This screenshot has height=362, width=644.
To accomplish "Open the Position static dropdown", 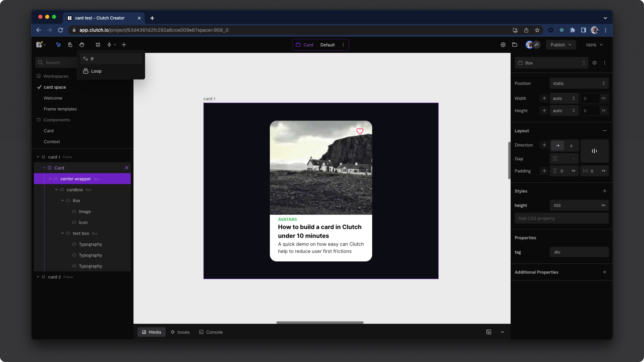I will tap(579, 83).
